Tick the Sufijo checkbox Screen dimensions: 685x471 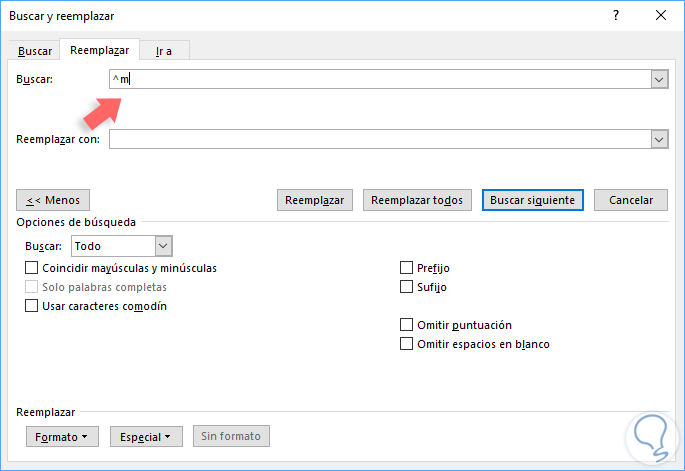[406, 287]
